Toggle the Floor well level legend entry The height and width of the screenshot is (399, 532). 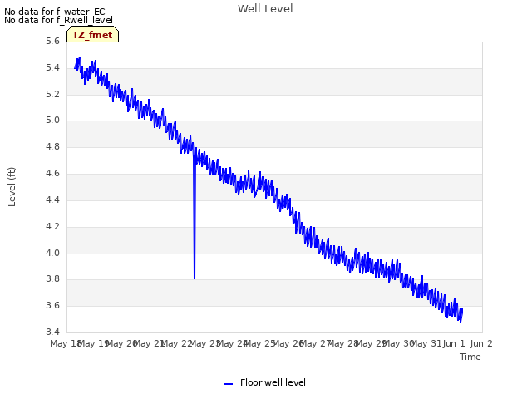[x=264, y=382]
